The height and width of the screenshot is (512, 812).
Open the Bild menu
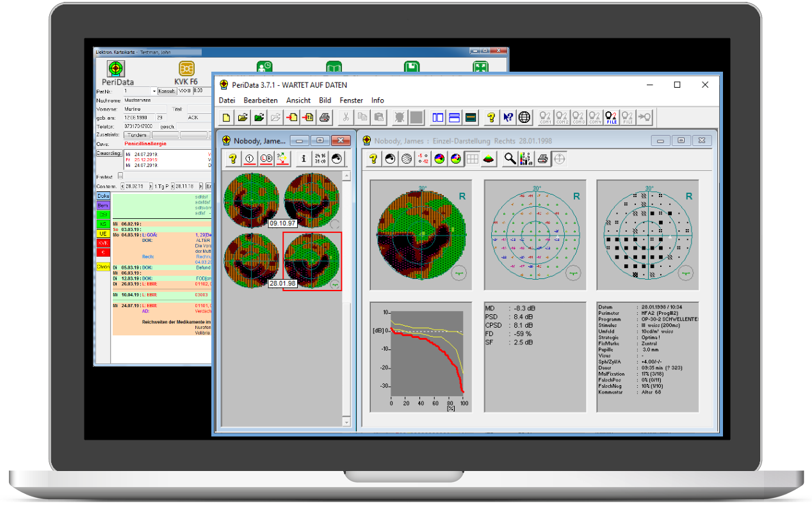[x=325, y=100]
